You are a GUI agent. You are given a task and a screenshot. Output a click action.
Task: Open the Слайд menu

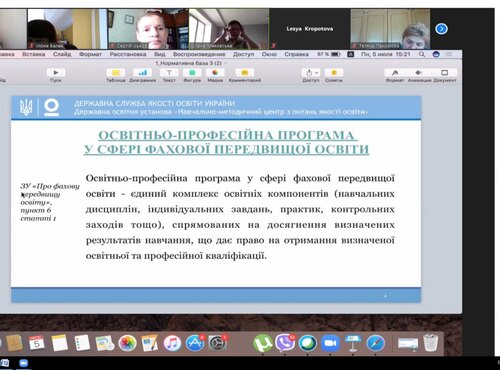[62, 54]
